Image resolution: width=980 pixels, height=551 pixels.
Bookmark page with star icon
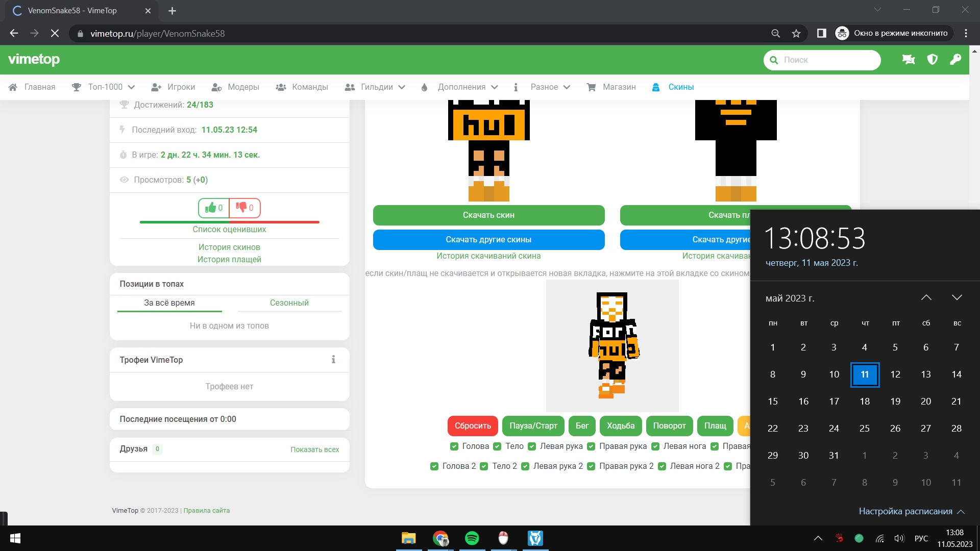pyautogui.click(x=796, y=34)
